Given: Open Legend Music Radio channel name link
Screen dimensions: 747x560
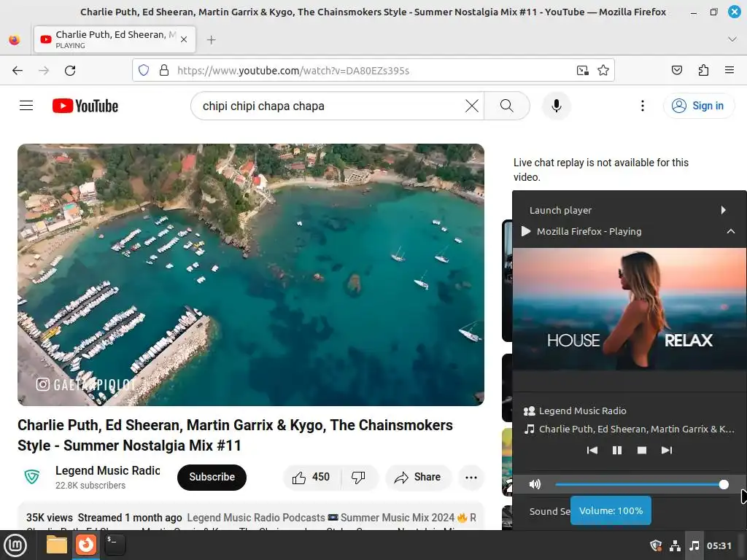Looking at the screenshot, I should [108, 470].
